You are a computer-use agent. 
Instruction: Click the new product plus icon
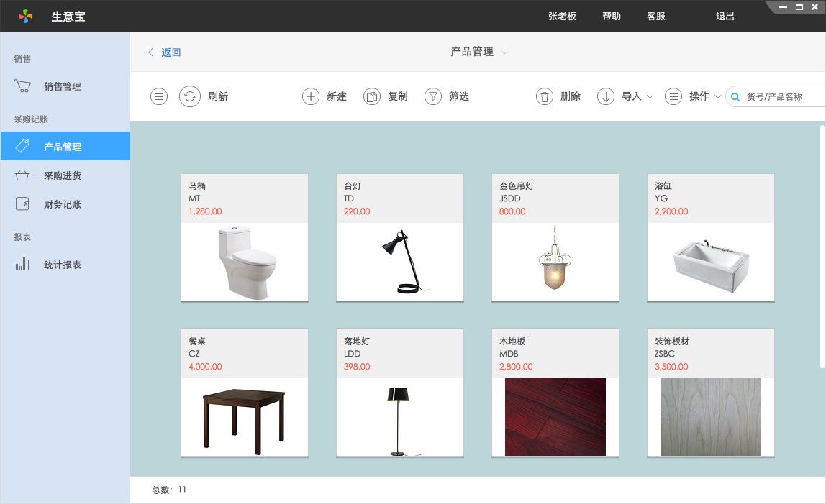[x=310, y=96]
